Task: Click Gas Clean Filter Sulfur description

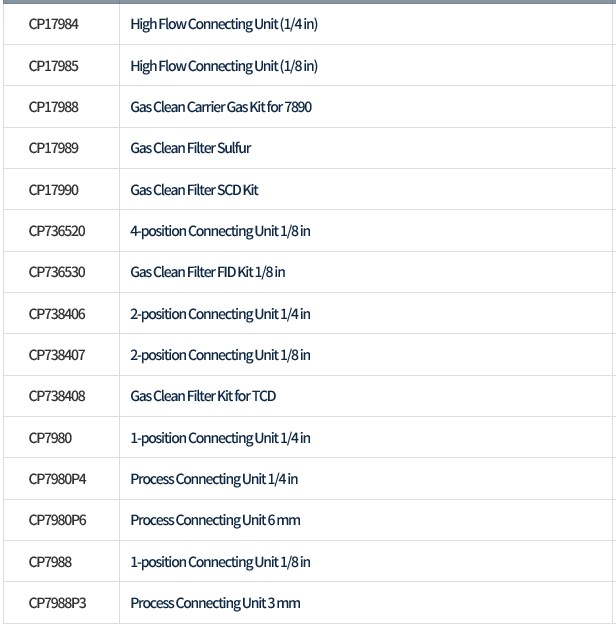Action: click(x=191, y=148)
